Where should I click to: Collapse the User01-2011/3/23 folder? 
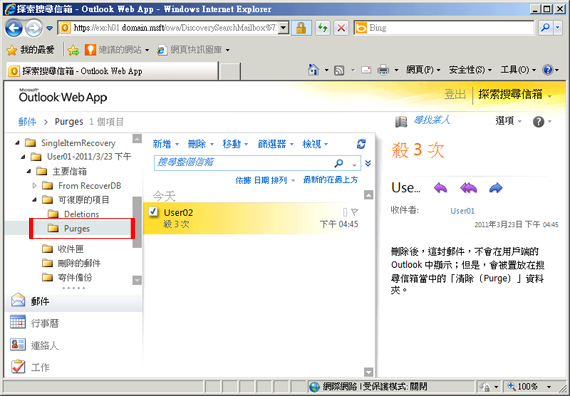(23, 157)
